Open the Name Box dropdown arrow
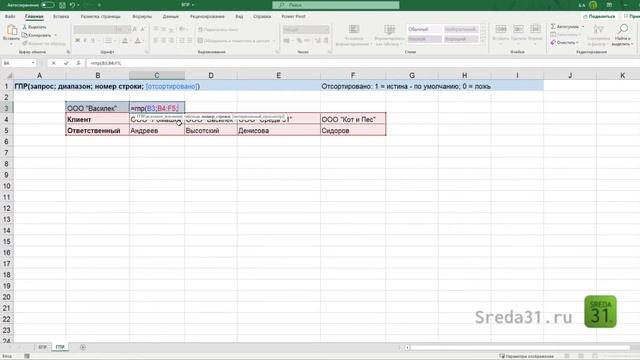Image resolution: width=640 pixels, height=360 pixels. point(33,63)
